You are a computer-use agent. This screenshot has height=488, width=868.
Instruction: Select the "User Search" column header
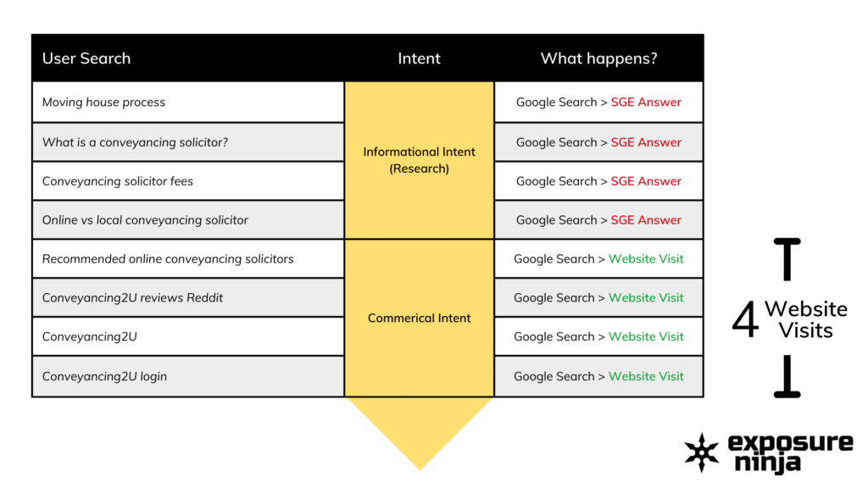click(x=86, y=58)
